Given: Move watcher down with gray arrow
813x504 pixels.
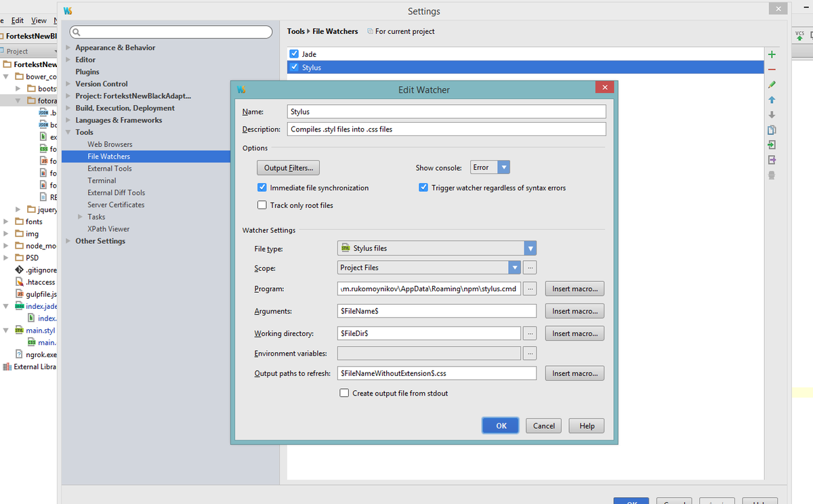Looking at the screenshot, I should 772,114.
